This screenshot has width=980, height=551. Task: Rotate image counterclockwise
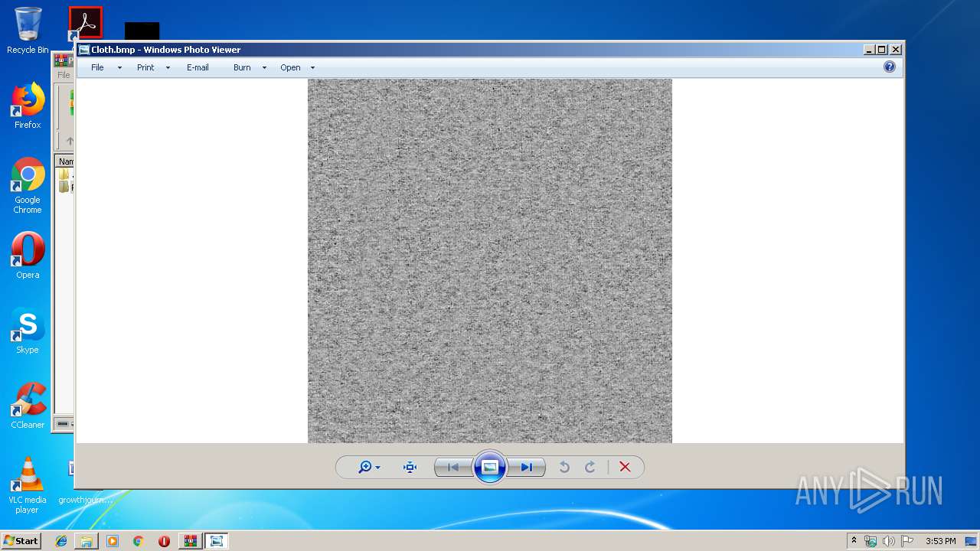(564, 467)
